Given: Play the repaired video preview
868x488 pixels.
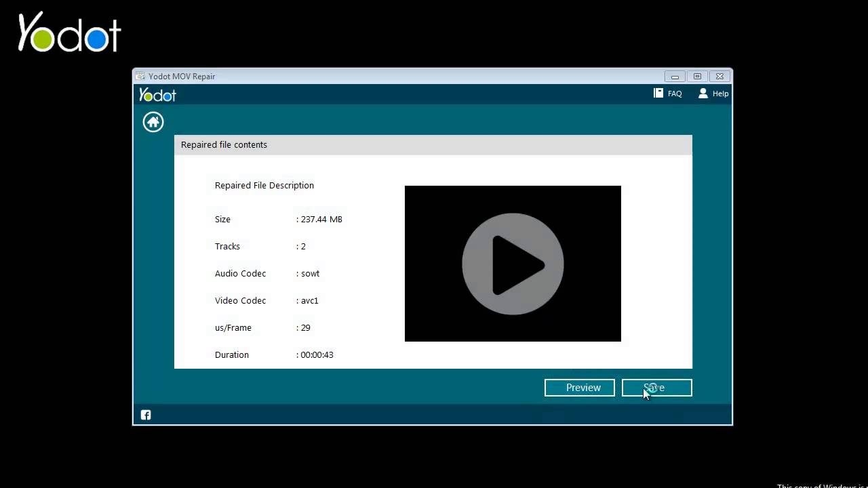Looking at the screenshot, I should pos(513,264).
